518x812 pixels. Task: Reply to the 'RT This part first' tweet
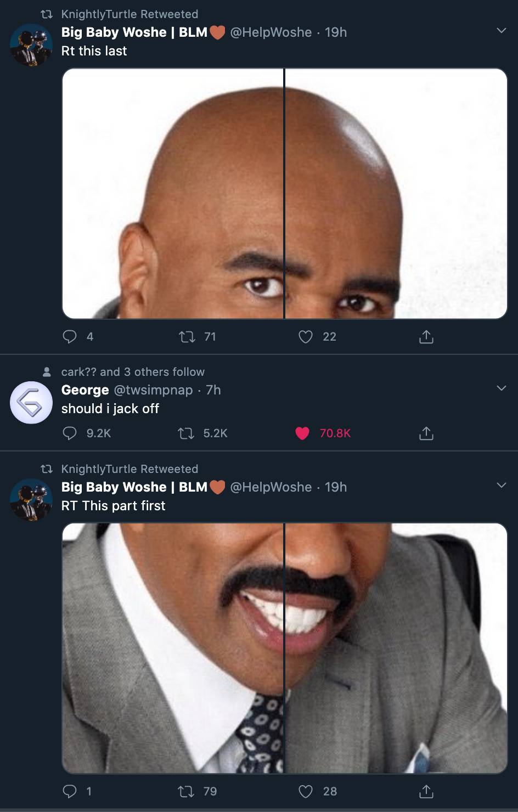coord(70,791)
